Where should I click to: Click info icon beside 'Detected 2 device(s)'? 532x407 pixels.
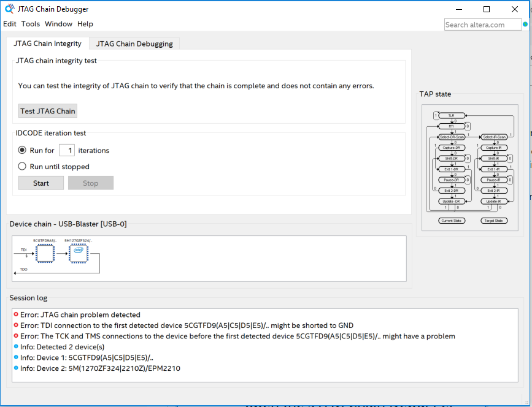16,346
